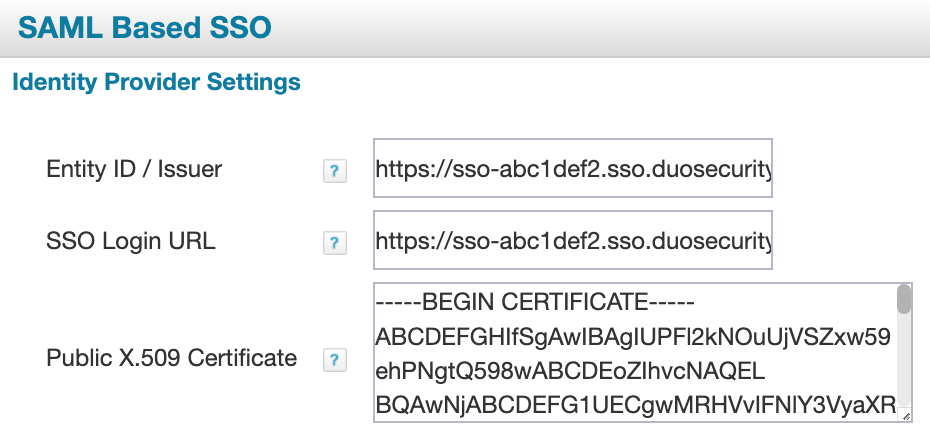Click the scrollbar thumb in the certificate box

pos(904,299)
